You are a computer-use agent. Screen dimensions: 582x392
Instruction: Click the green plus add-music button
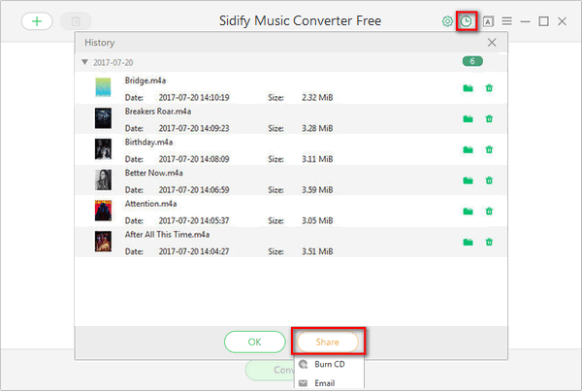coord(37,21)
